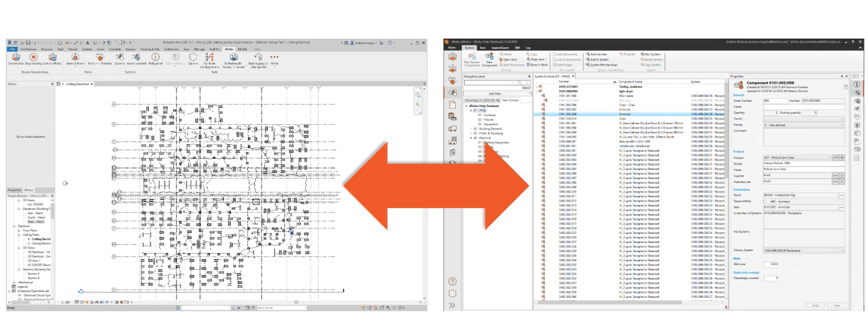
Task: Click search magnifier icon in Navigation pane
Action: (x=519, y=83)
